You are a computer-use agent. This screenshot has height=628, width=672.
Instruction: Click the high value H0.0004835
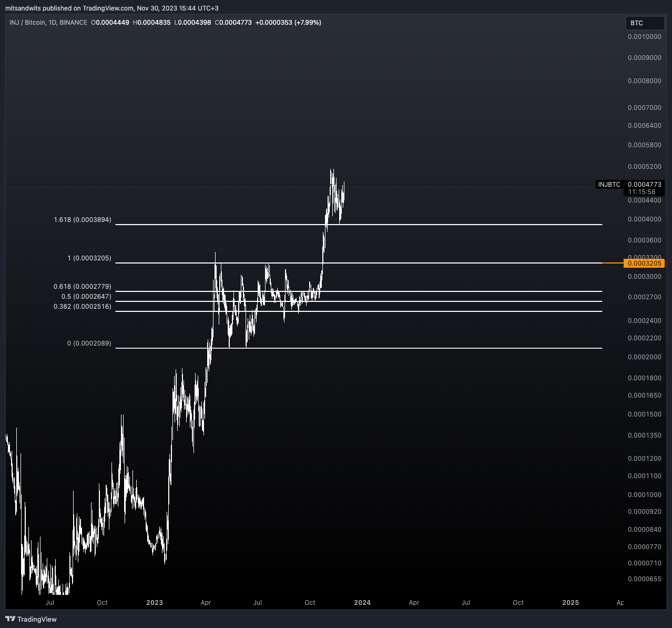click(152, 23)
